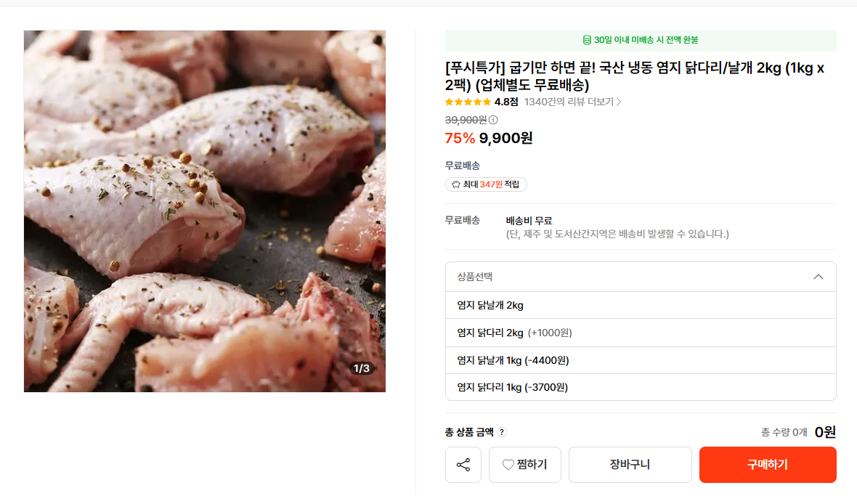Click the heart icon on 찜하기
The image size is (857, 504).
coord(508,465)
